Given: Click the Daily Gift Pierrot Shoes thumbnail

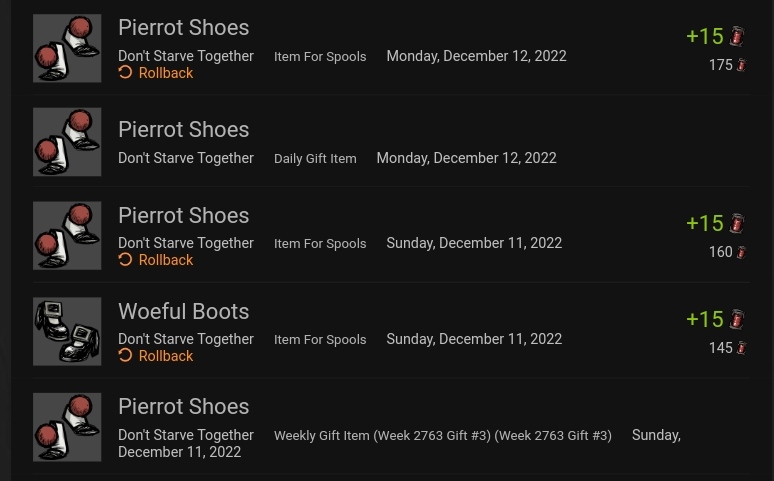Looking at the screenshot, I should pyautogui.click(x=67, y=142).
